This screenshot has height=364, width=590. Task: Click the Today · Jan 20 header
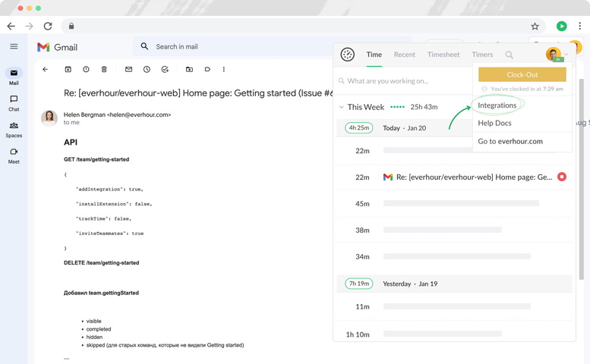pyautogui.click(x=405, y=128)
